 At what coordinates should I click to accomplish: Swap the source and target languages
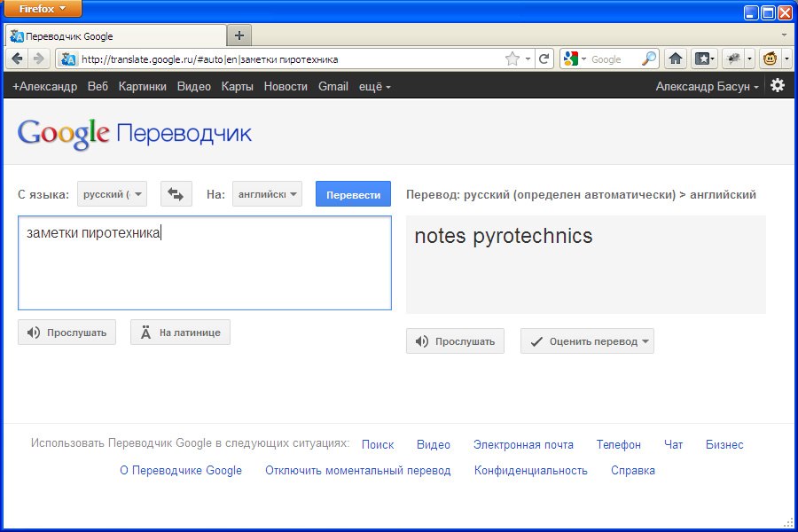pyautogui.click(x=176, y=194)
